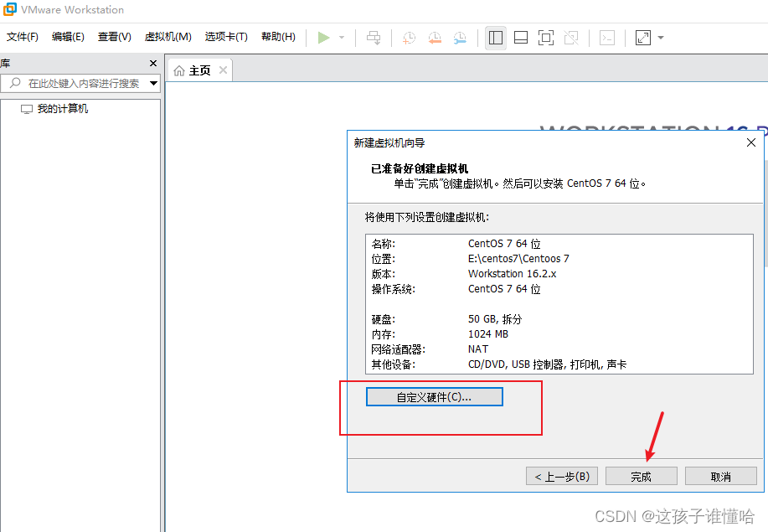Open the 编辑(E) menu
This screenshot has height=532, width=768.
click(68, 37)
